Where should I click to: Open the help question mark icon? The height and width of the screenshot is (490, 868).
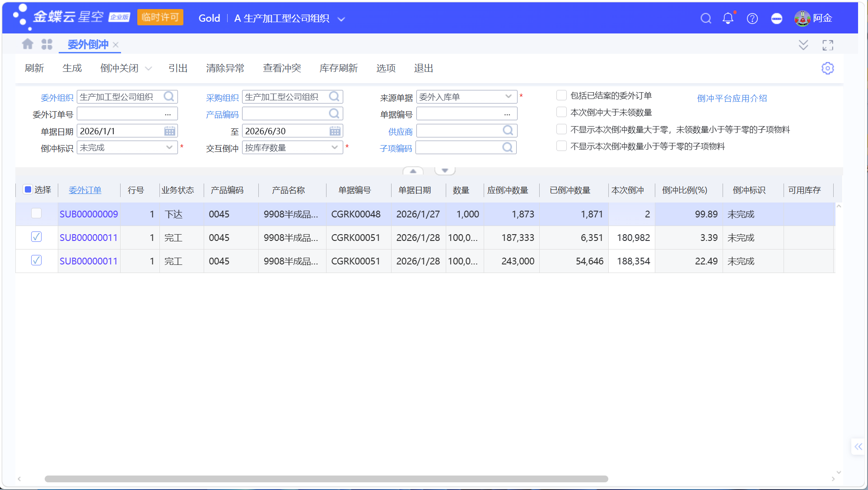(x=752, y=18)
